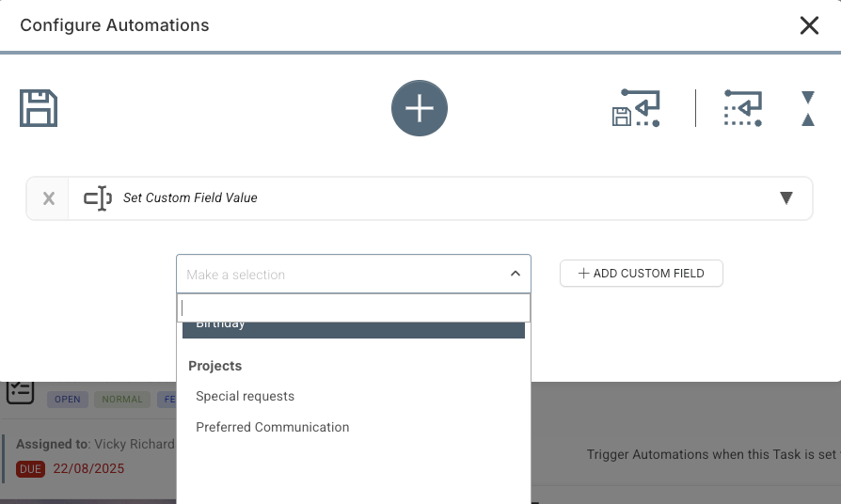Click the text cursor icon beside Set Custom Field Value
Screen dimensions: 841x504
[x=98, y=198]
